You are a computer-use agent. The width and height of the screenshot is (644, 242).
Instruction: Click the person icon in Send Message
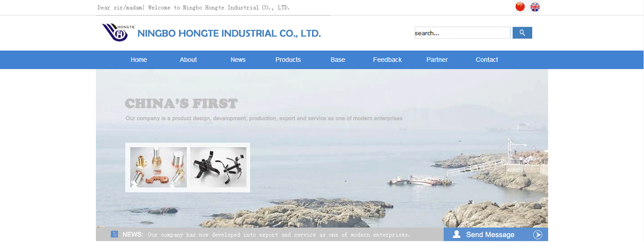[x=457, y=234]
